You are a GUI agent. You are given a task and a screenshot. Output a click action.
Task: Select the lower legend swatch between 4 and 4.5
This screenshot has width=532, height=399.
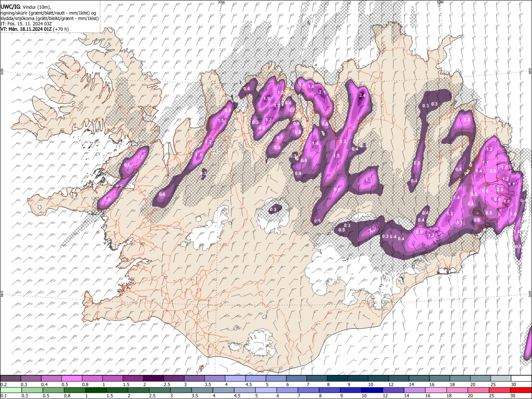[223, 390]
